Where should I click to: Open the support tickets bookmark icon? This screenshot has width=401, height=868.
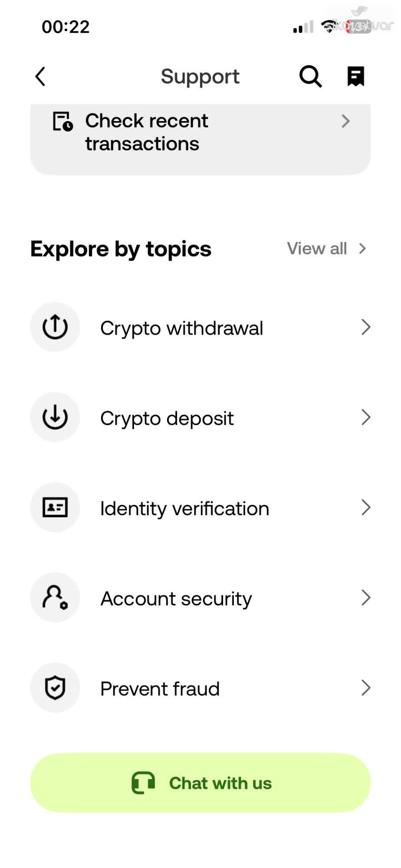click(x=356, y=76)
